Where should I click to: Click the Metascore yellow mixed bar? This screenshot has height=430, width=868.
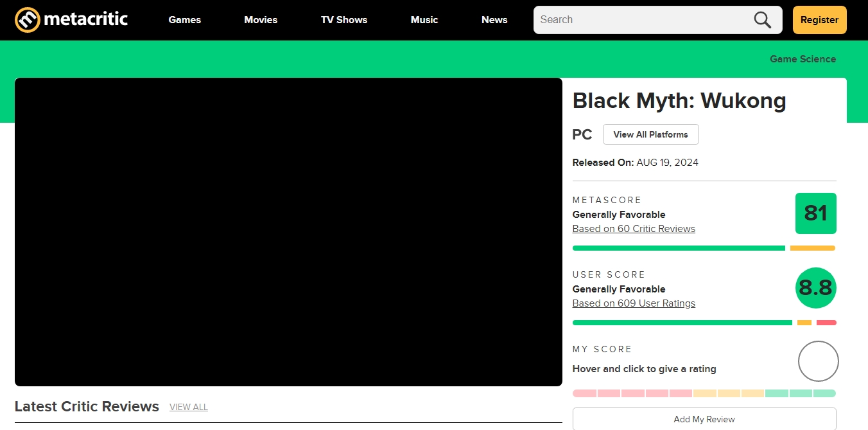(x=813, y=248)
